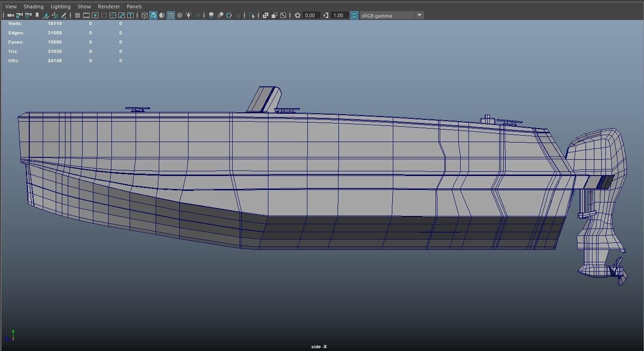Click the 'side -X' camera name label
Viewport: 644px width, 351px height.
[319, 346]
